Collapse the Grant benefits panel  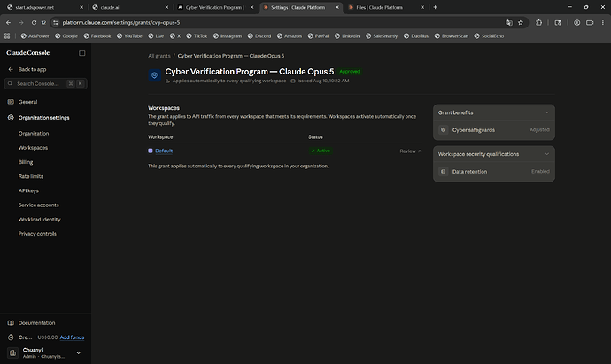tap(546, 112)
